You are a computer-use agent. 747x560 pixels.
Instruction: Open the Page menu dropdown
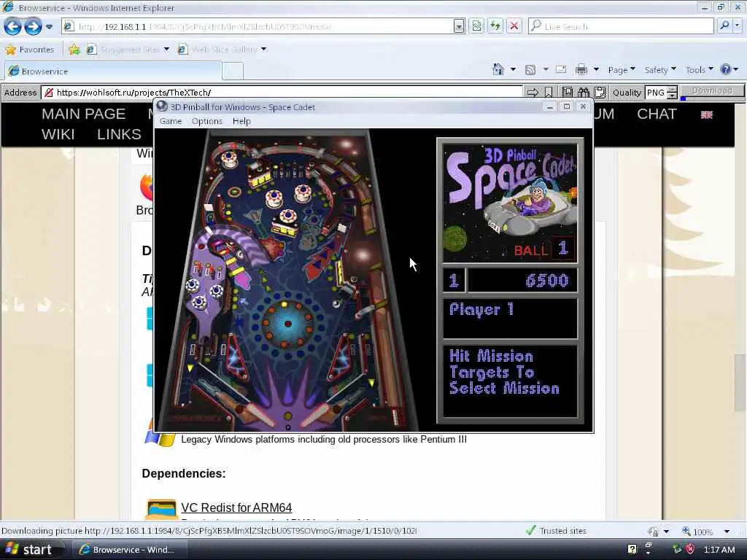click(622, 70)
